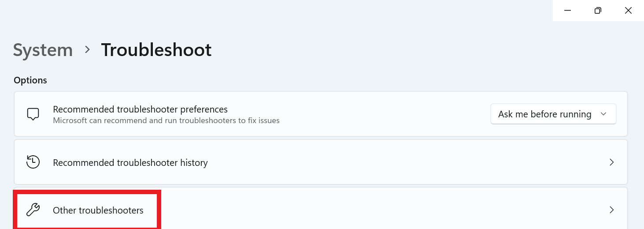Click the wrench icon for Other troubleshooters

pos(33,210)
